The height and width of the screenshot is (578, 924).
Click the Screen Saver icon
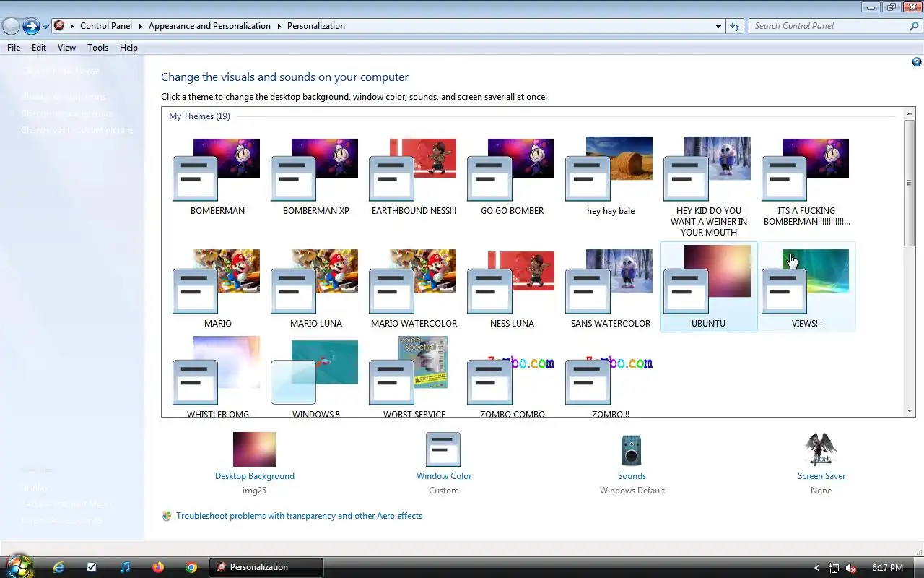tap(821, 449)
